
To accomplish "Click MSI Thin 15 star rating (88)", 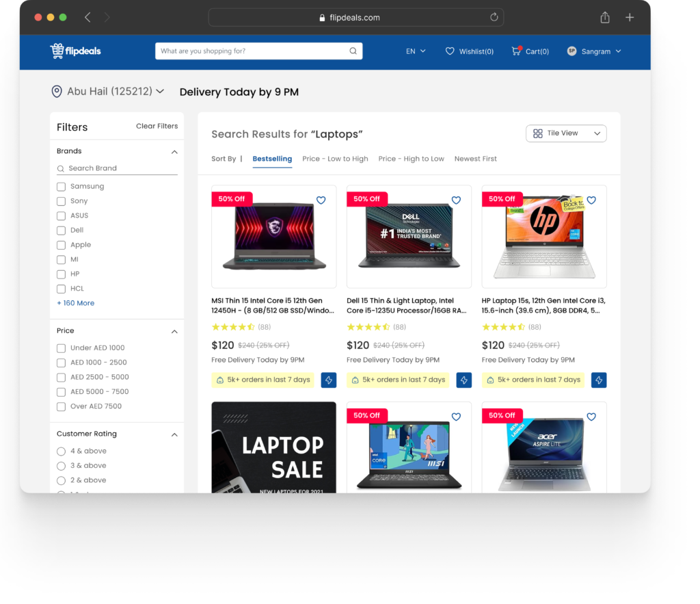I will 241,328.
